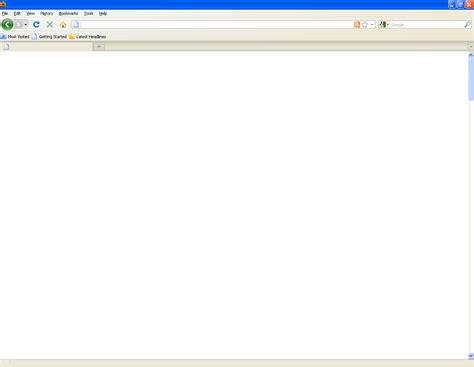Click the vertical scrollbar down arrow

tap(471, 356)
